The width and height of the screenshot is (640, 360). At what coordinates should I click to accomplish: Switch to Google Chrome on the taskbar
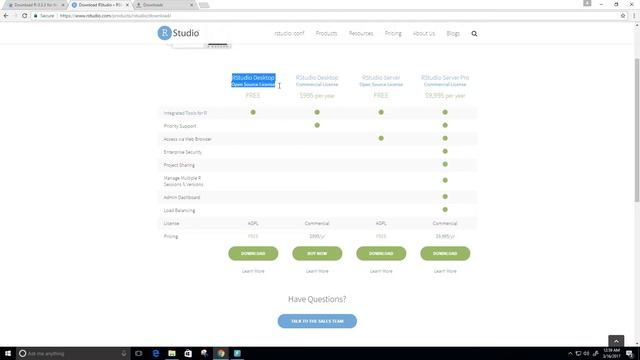click(221, 353)
